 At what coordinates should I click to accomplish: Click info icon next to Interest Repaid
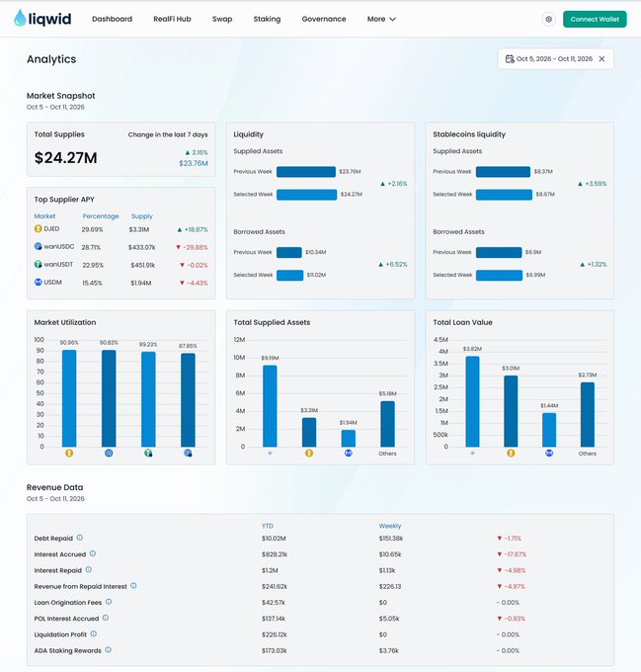pyautogui.click(x=89, y=569)
